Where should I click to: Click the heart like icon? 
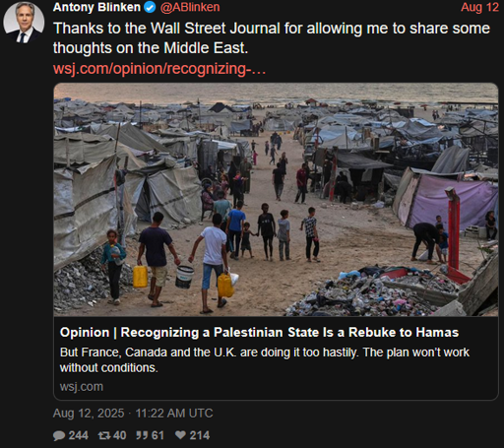(x=180, y=435)
